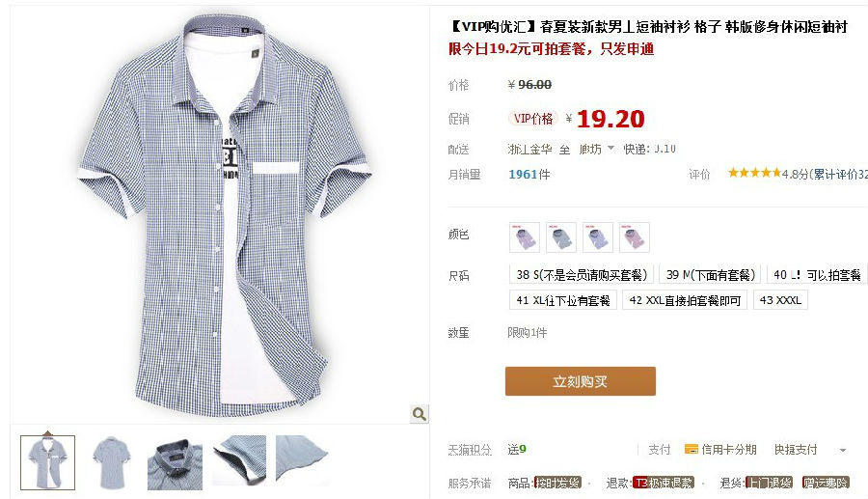Click the magnifier zoom icon on product image
Image resolution: width=868 pixels, height=499 pixels.
(x=420, y=414)
